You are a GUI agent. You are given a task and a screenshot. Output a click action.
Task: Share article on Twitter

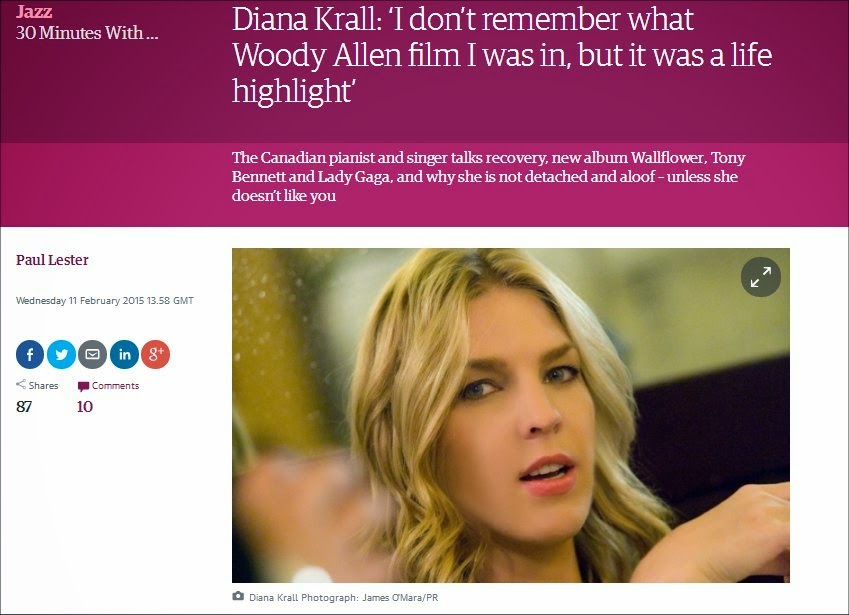[61, 355]
